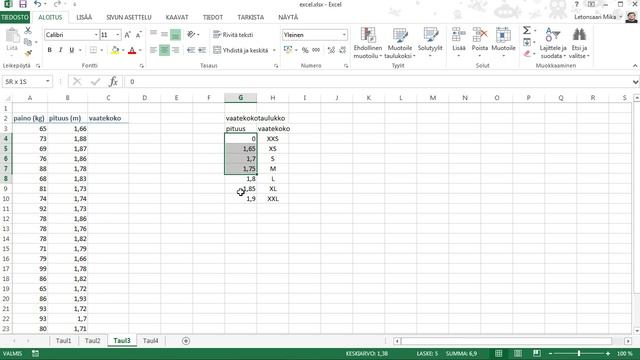Screen dimensions: 640x360
Task: Open the fill color dropdown arrow
Action: (123, 50)
